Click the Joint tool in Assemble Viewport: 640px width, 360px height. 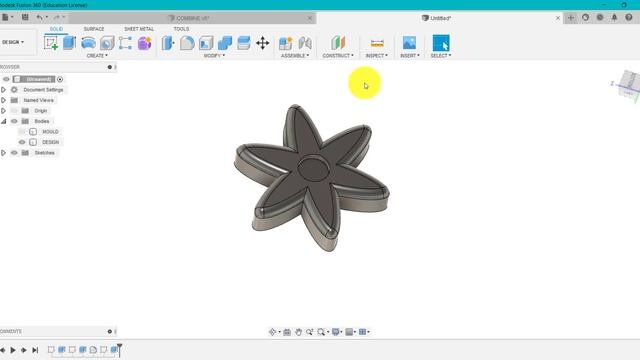point(305,43)
